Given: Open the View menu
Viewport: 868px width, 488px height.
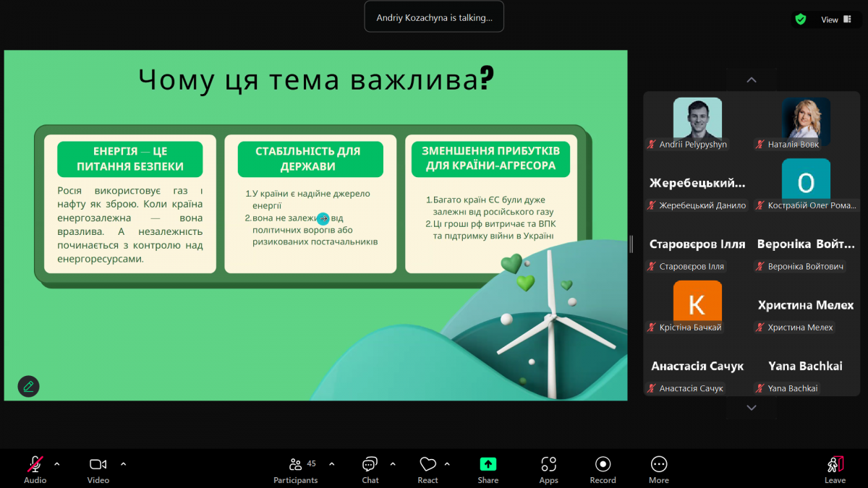Looking at the screenshot, I should pyautogui.click(x=830, y=20).
